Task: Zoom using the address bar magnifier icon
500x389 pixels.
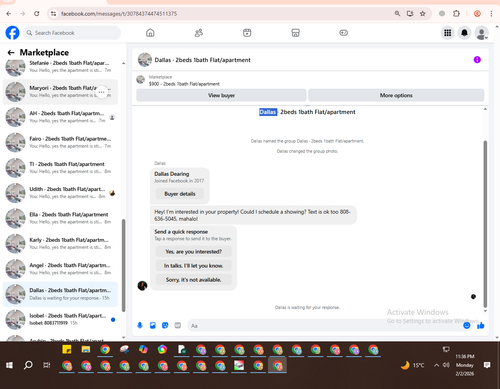Action: click(x=397, y=14)
